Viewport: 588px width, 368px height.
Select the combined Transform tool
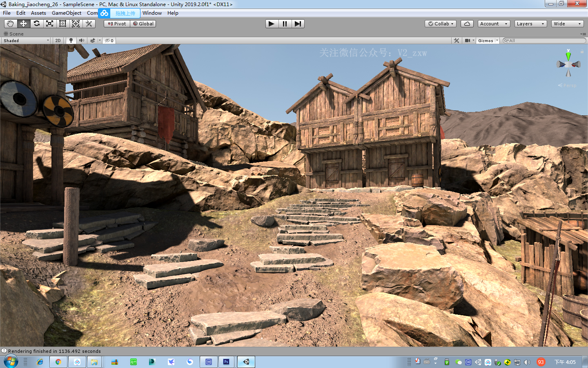click(x=76, y=24)
